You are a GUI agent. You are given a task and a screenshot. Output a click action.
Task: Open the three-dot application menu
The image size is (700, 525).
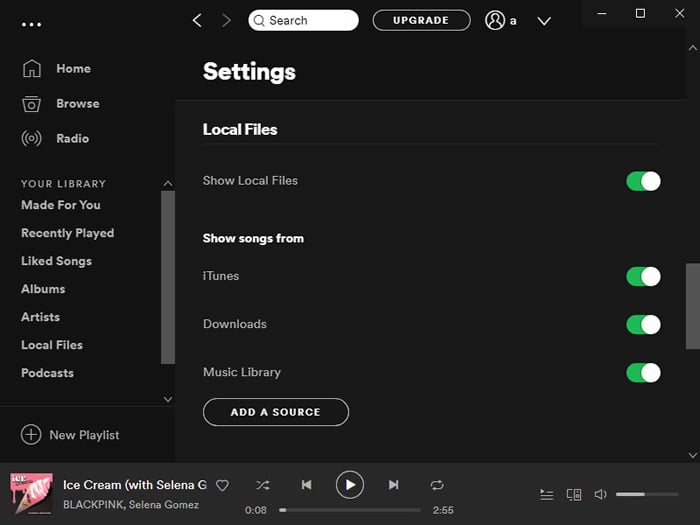(x=32, y=25)
